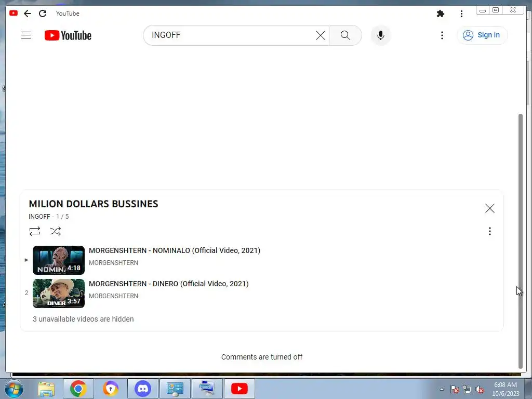Start voice search with the microphone
This screenshot has width=532, height=399.
(x=381, y=35)
